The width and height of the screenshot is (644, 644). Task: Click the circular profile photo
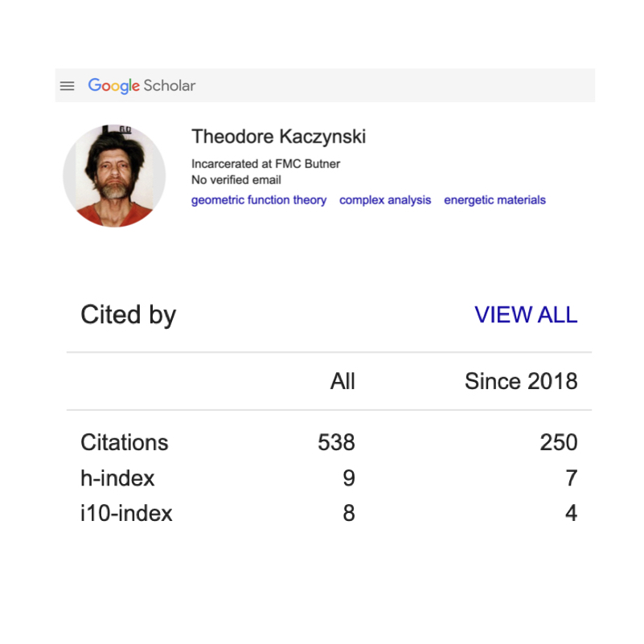[114, 175]
